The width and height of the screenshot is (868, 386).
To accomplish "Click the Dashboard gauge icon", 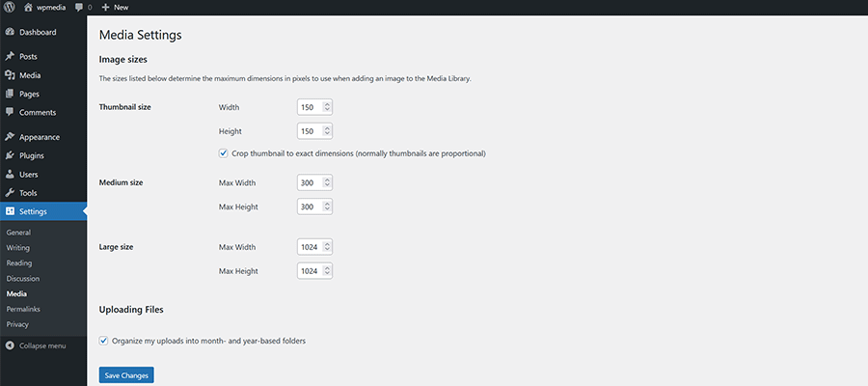I will pyautogui.click(x=10, y=32).
